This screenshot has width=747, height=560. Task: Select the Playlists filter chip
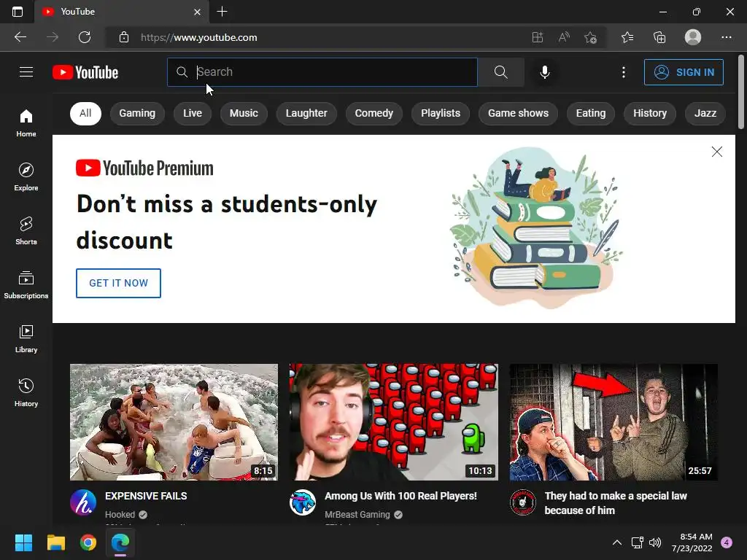coord(441,113)
